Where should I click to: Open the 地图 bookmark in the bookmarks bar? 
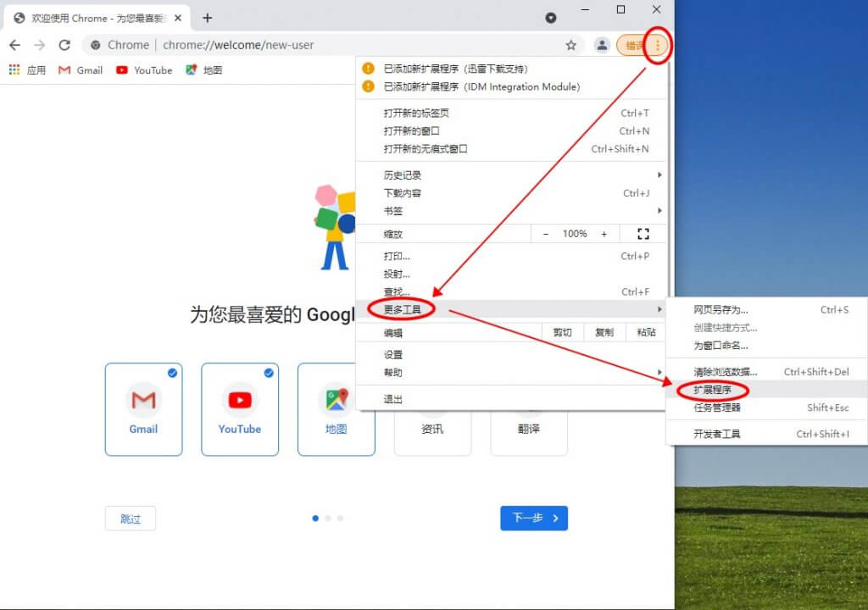(x=204, y=69)
